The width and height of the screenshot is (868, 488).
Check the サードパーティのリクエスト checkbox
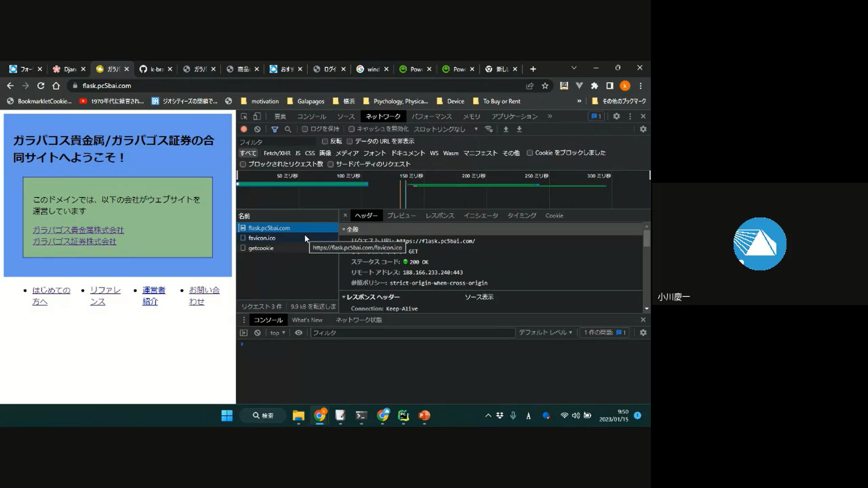click(x=330, y=164)
